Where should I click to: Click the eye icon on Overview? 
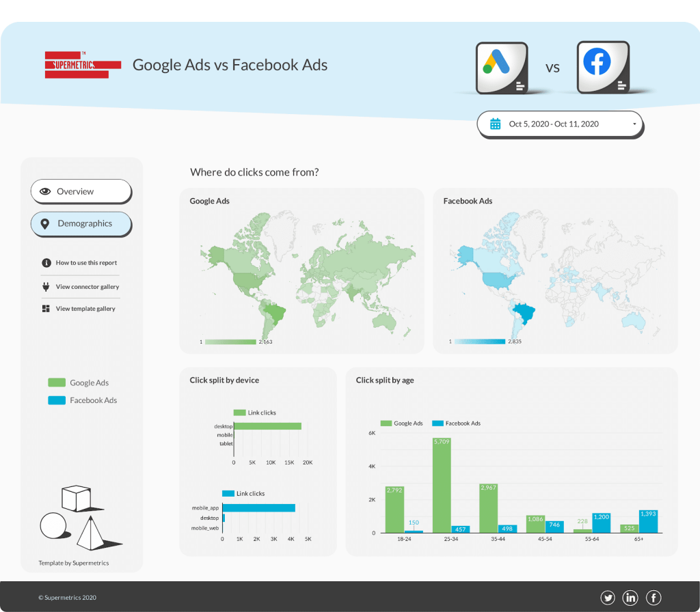point(45,191)
